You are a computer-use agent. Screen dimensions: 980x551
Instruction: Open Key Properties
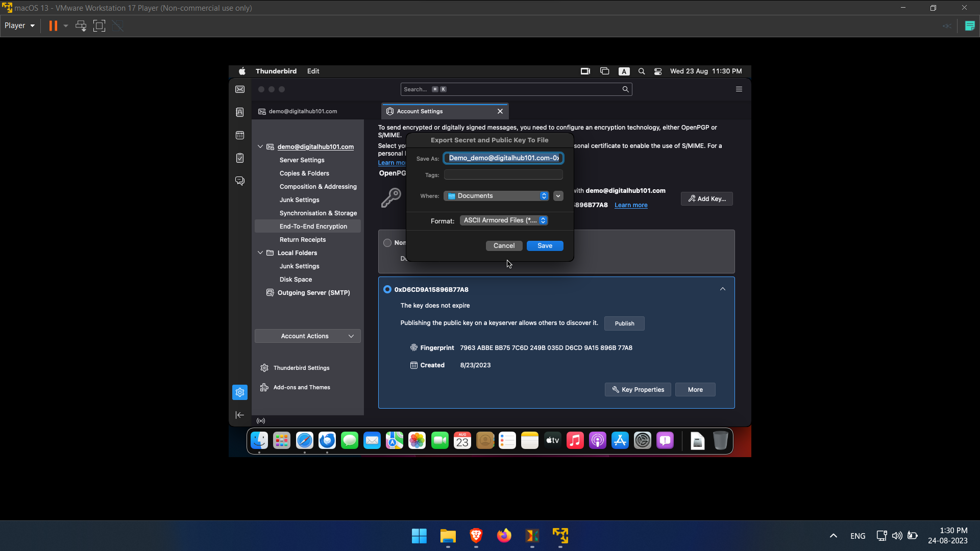tap(638, 390)
